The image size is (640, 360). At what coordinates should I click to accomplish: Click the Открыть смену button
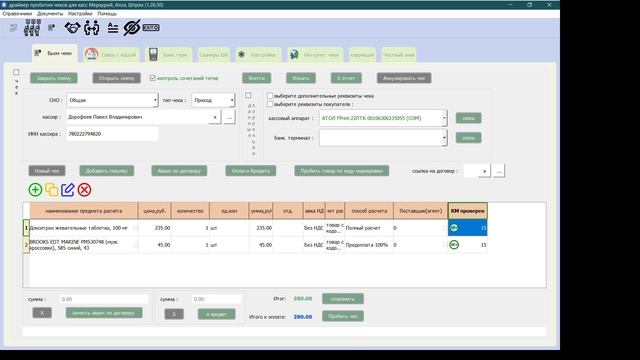(x=117, y=78)
